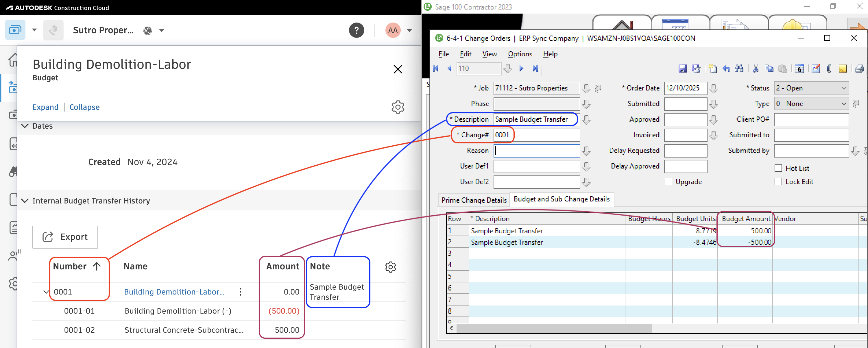
Task: Open the Options menu in Sage
Action: (520, 54)
